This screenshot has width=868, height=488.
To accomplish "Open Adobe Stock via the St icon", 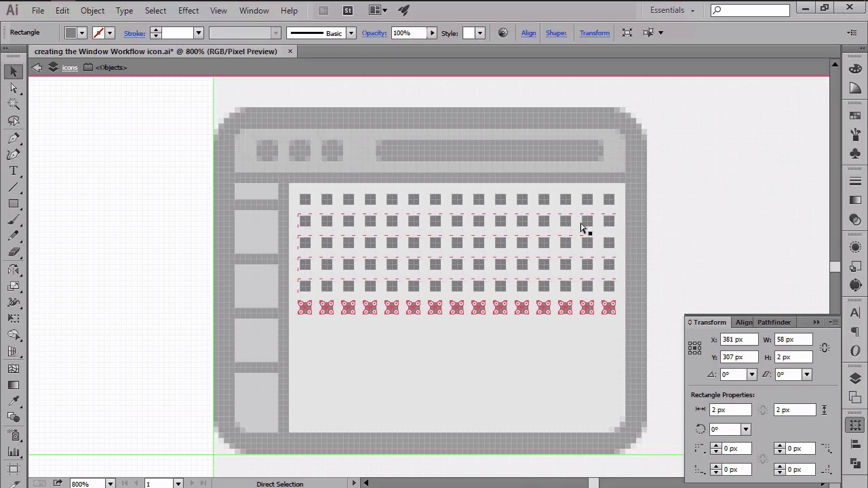I will tap(348, 10).
